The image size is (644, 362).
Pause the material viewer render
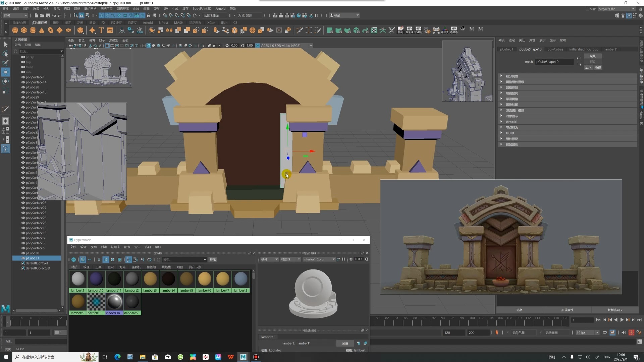pyautogui.click(x=343, y=259)
